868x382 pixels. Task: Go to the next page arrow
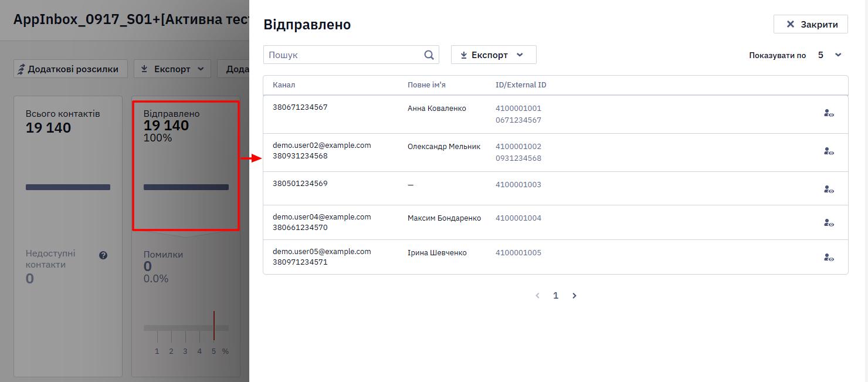click(574, 296)
